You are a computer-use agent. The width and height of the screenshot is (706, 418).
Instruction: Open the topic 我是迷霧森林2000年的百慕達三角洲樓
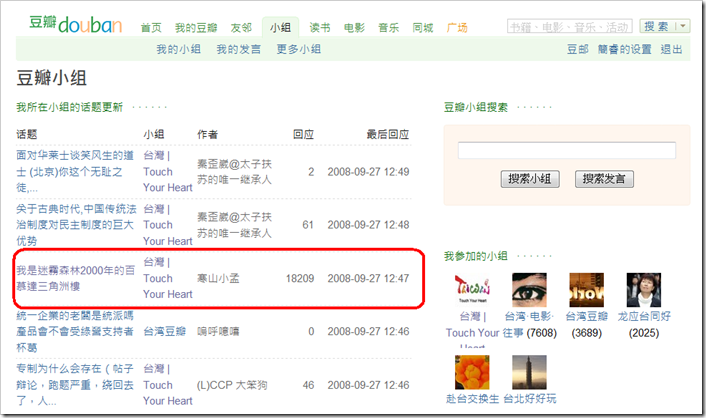(76, 278)
